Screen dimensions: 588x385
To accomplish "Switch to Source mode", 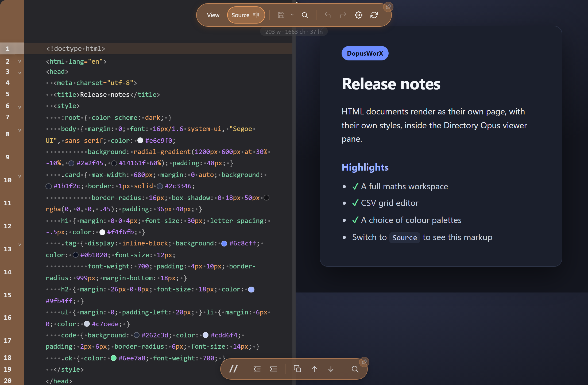I will pyautogui.click(x=246, y=15).
